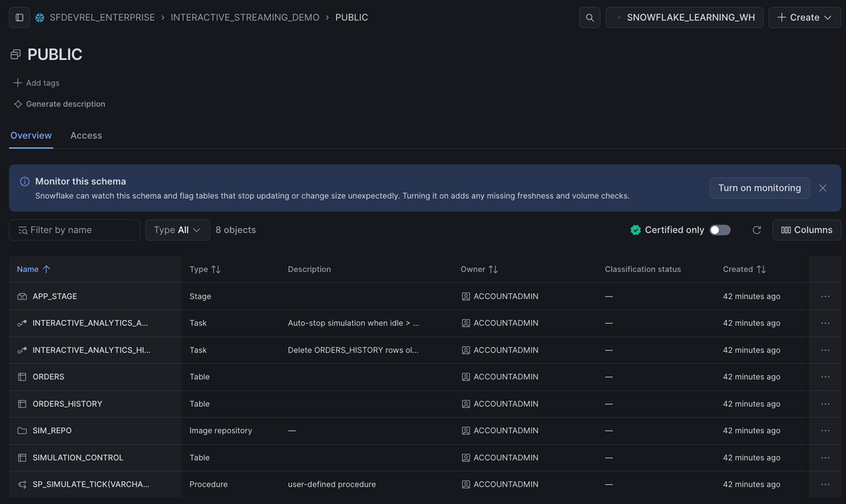Sort by the Created column header
Image resolution: width=846 pixels, height=504 pixels.
point(744,269)
